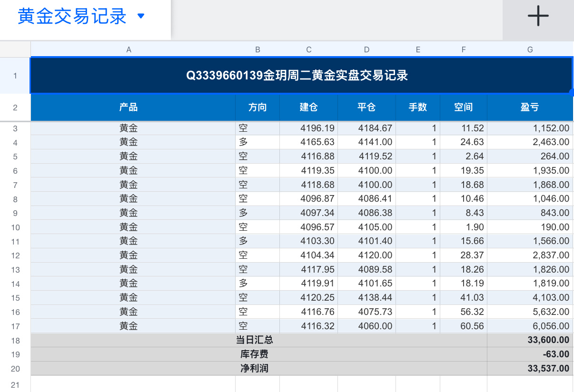
Task: Click the 建仓 header cell
Action: point(309,108)
